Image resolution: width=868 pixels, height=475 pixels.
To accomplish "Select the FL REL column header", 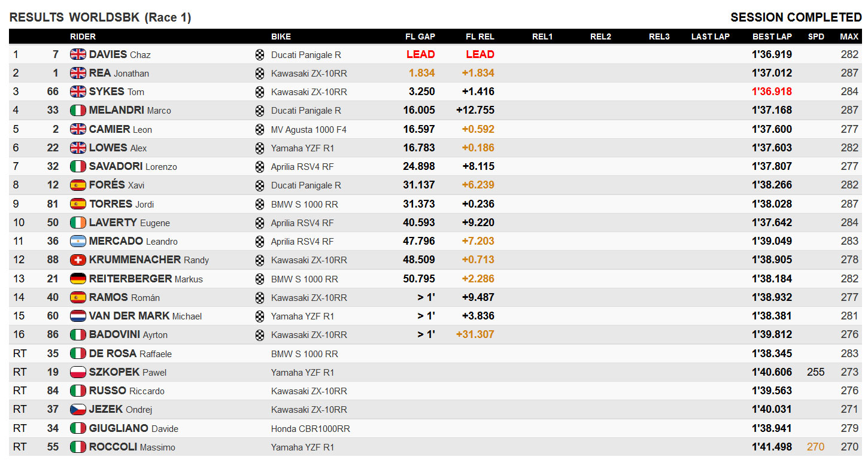I will (480, 36).
